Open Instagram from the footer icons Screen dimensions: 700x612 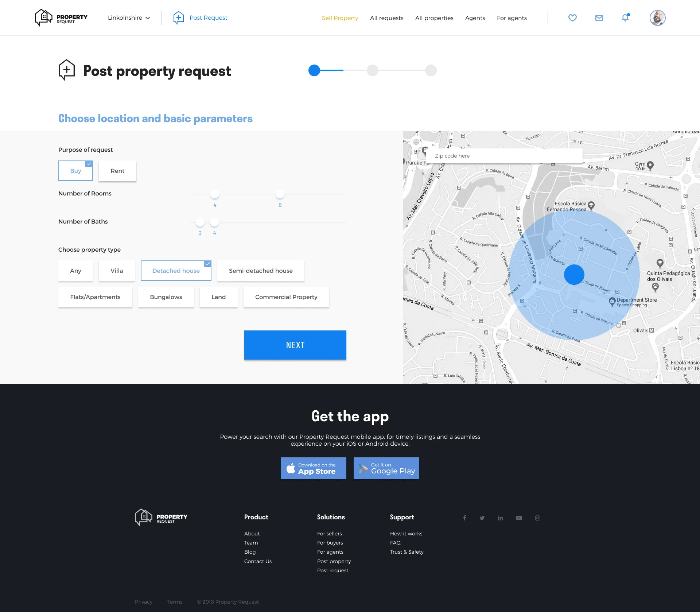pos(538,518)
